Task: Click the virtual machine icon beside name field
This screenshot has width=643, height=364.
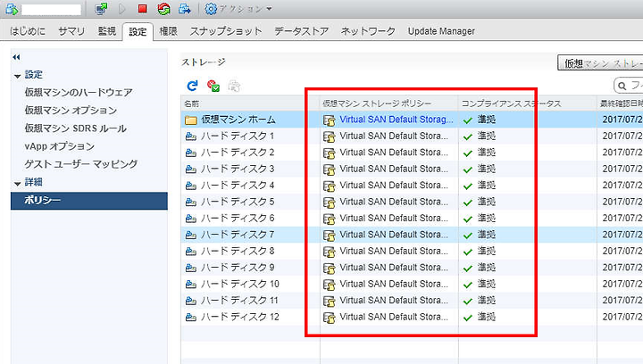Action: [x=12, y=9]
